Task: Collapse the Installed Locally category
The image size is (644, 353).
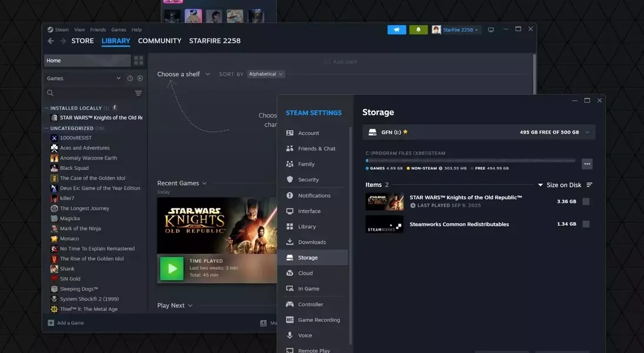Action: point(47,108)
